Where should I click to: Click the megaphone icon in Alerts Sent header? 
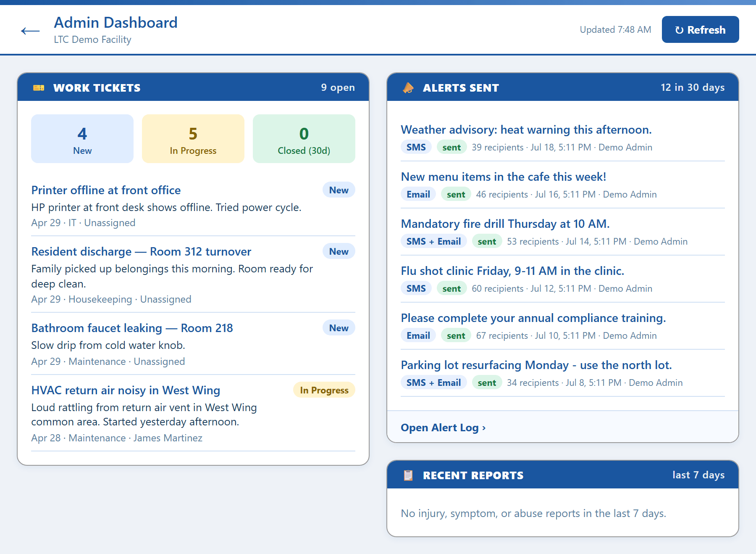pos(408,88)
